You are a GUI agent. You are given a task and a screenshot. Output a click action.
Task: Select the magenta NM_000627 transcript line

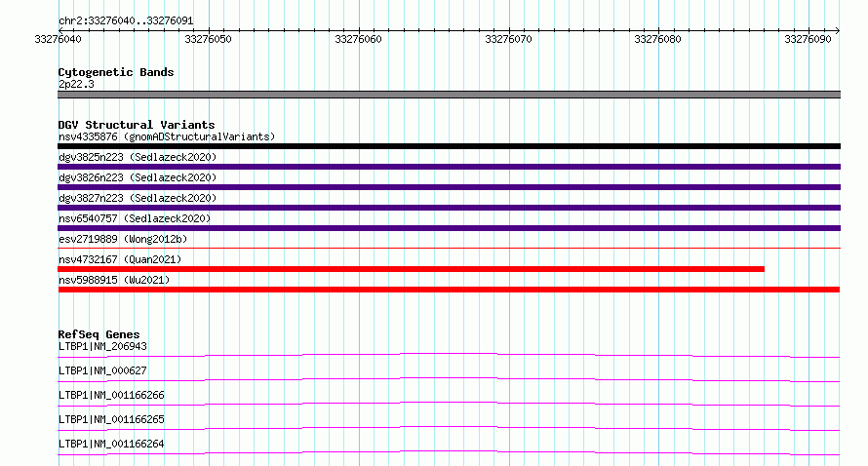click(449, 379)
